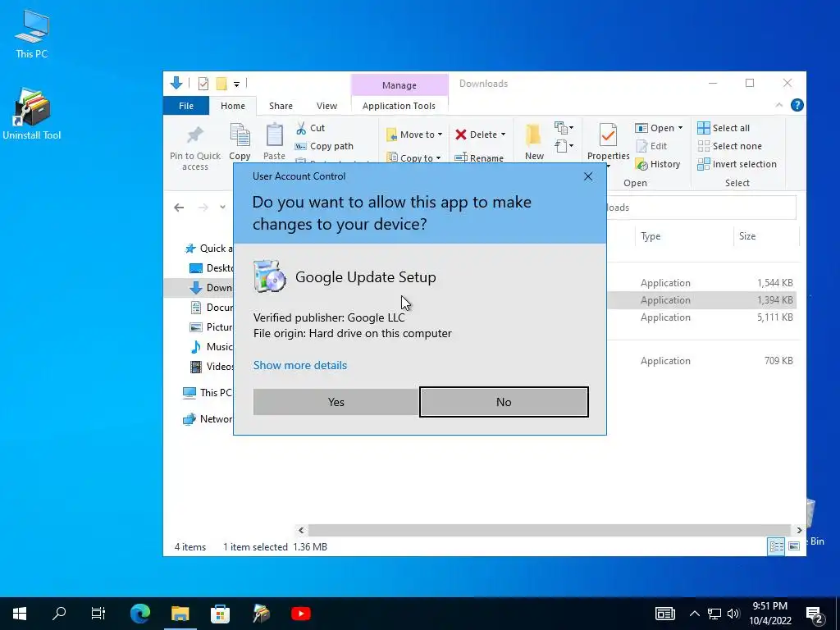Expand the Open dropdown arrow
840x630 pixels.
click(680, 128)
